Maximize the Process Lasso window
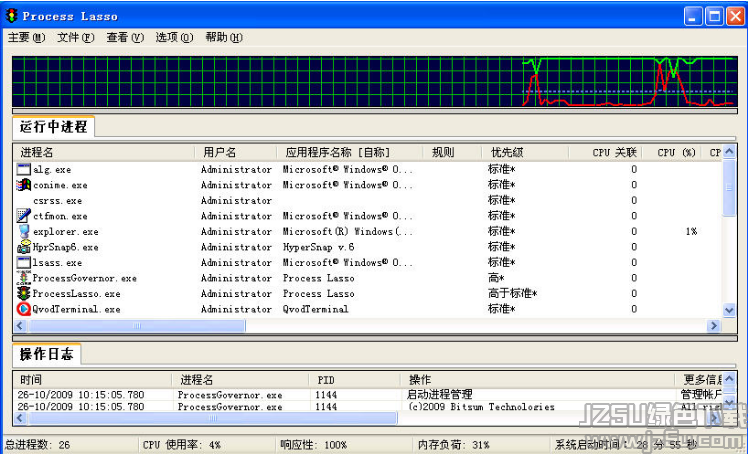Image resolution: width=749 pixels, height=454 pixels. (x=714, y=16)
